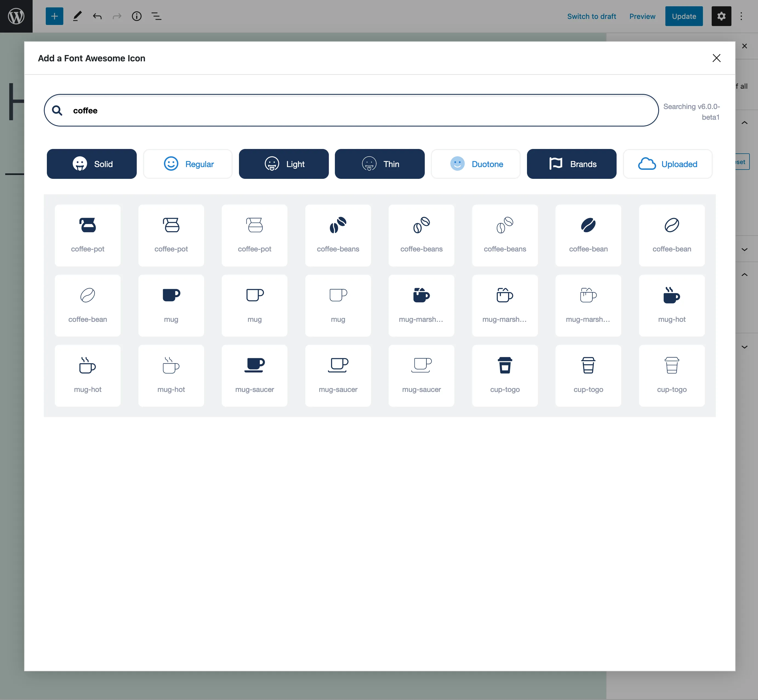Disable the Solid style filter
The image size is (758, 700).
pos(91,164)
